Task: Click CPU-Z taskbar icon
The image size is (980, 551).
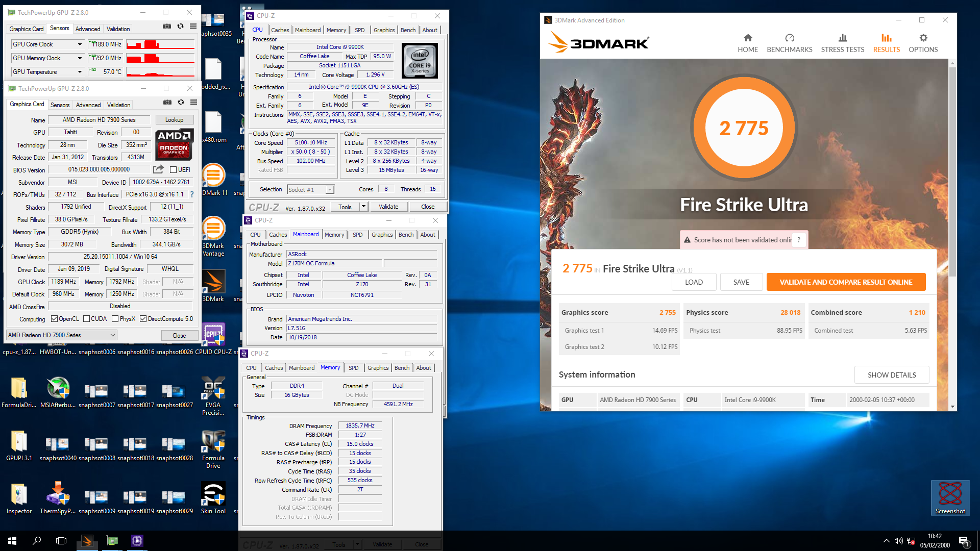Action: click(137, 541)
